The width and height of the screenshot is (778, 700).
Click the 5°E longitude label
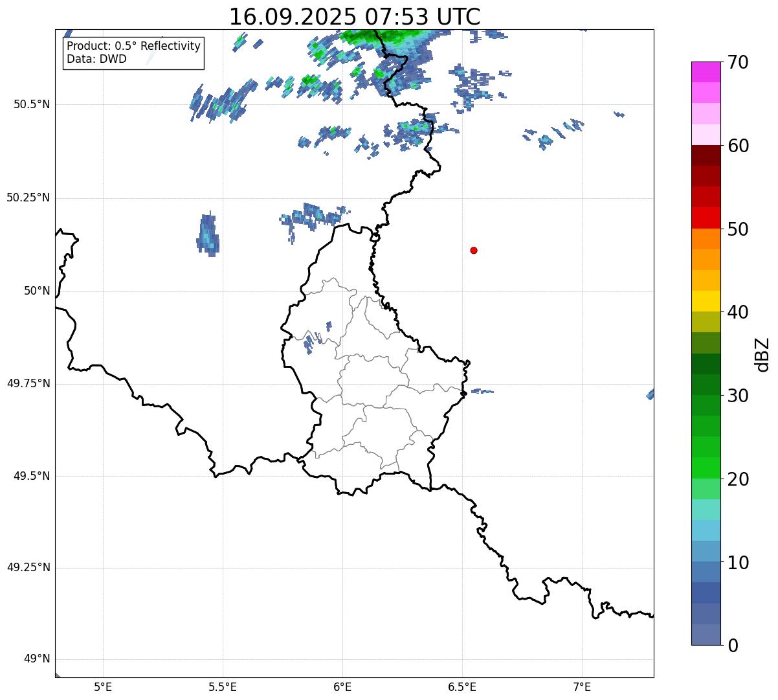[103, 686]
